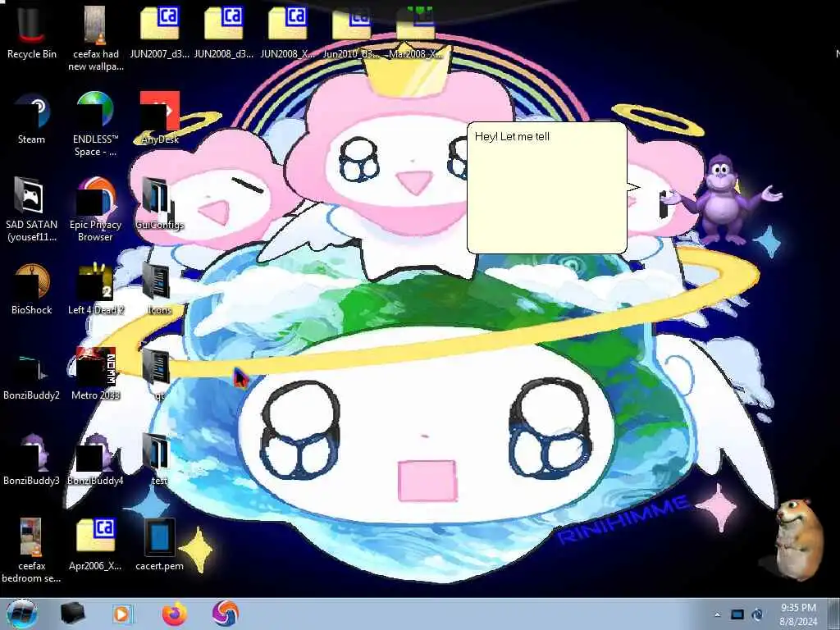Select the Mar2008_X... folder icon
Viewport: 840px width, 630px height.
(x=416, y=32)
